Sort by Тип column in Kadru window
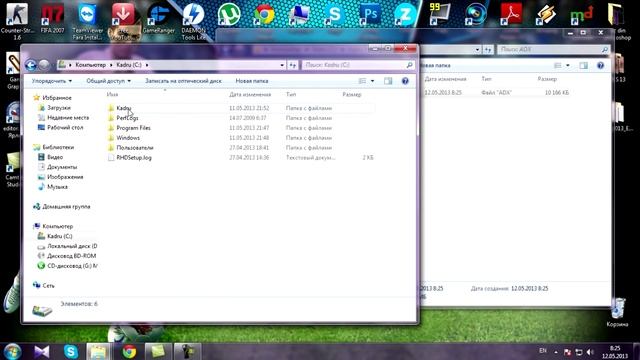The width and height of the screenshot is (640, 360). (291, 94)
